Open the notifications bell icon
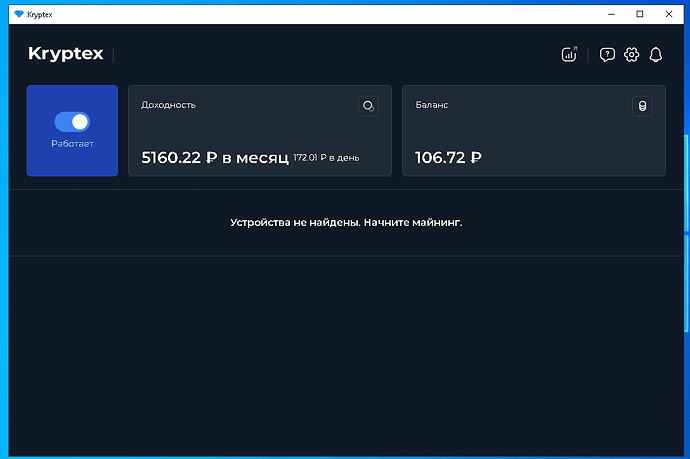 (x=656, y=55)
